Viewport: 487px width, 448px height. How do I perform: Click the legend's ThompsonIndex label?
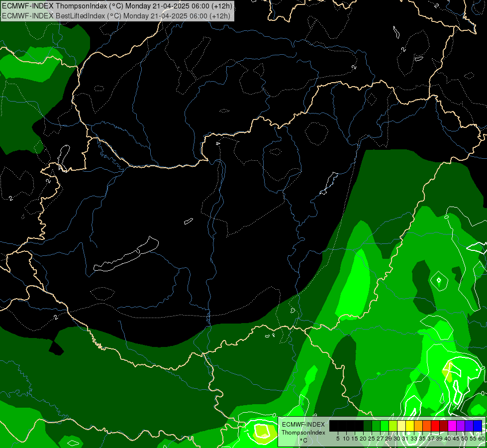[x=303, y=433]
